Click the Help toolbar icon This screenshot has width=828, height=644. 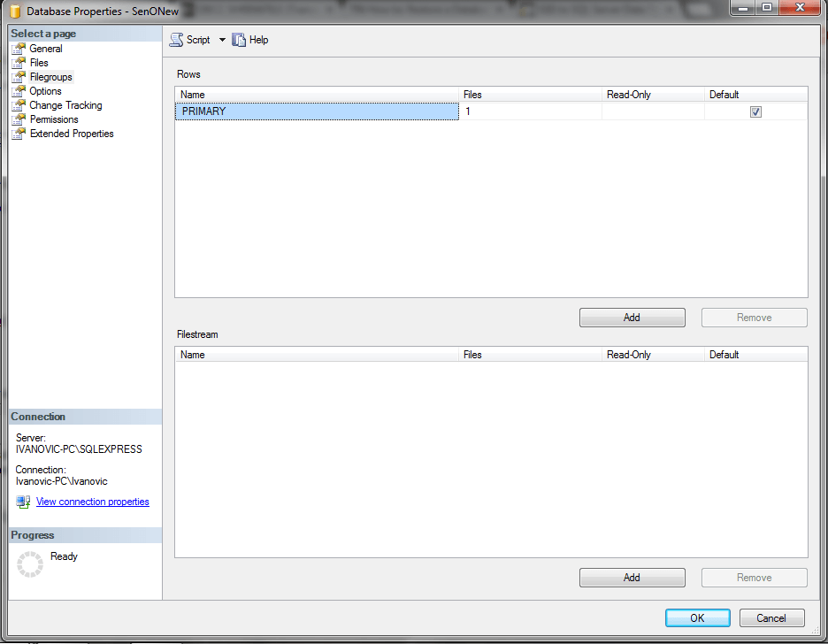(x=239, y=40)
